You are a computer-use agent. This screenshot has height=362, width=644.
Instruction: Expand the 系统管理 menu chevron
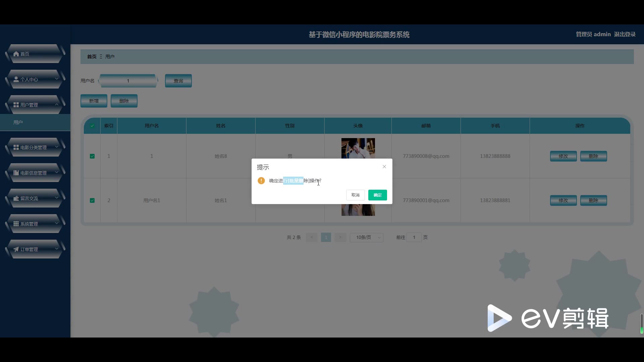tap(57, 223)
